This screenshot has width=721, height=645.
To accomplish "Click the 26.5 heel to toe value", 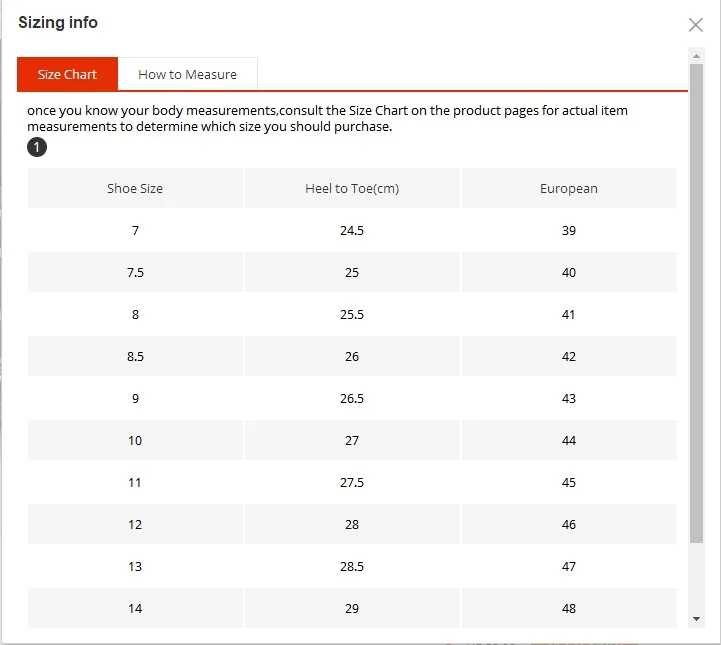I will tap(352, 398).
